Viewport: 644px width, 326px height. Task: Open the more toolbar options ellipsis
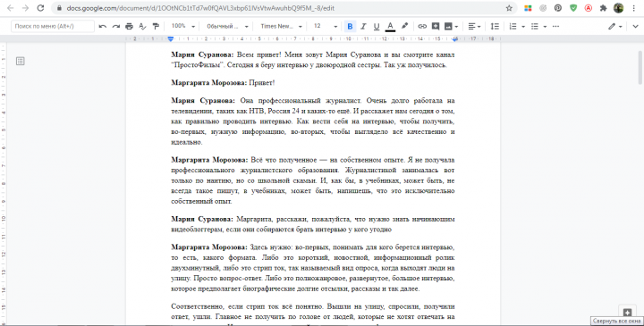555,26
